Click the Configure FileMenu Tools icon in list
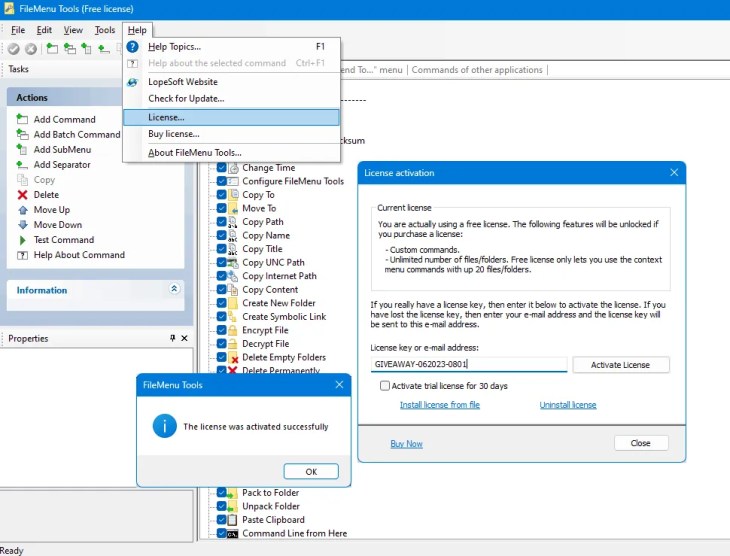 pos(233,181)
